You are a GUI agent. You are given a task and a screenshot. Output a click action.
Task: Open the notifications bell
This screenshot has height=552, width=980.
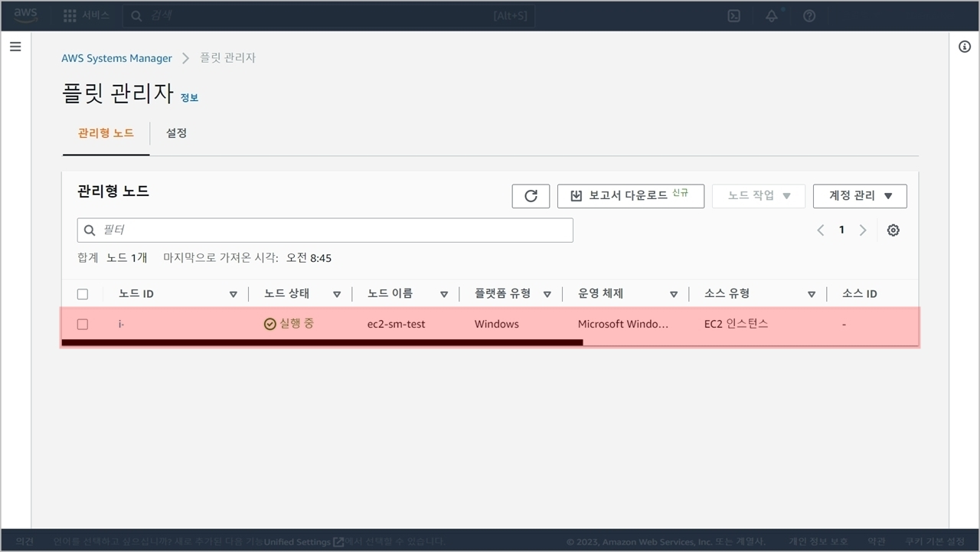coord(772,16)
